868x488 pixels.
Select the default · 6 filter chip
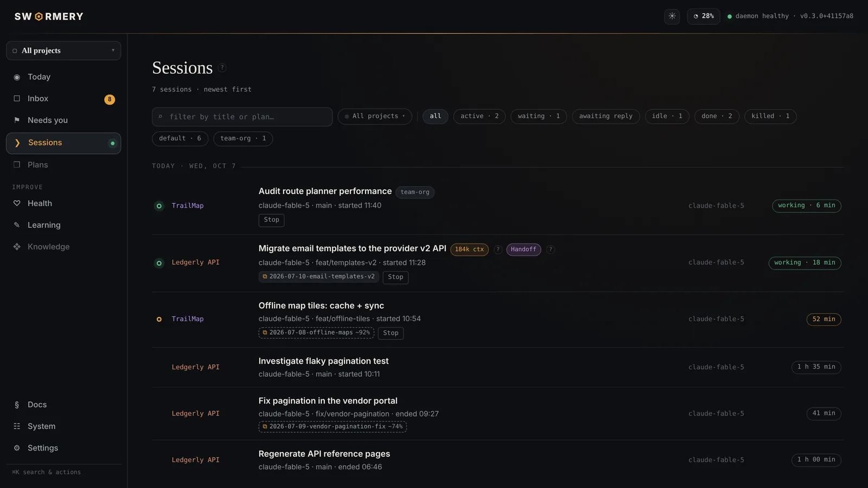(x=180, y=139)
